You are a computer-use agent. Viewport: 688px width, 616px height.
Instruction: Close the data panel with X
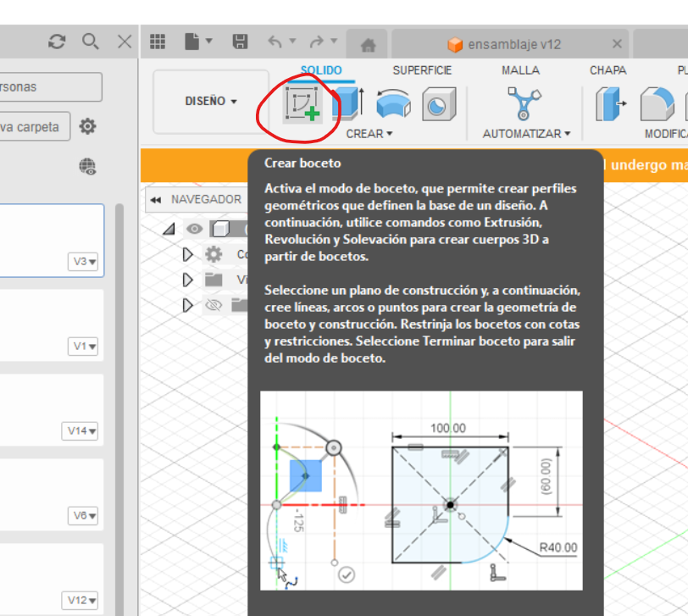[x=125, y=42]
